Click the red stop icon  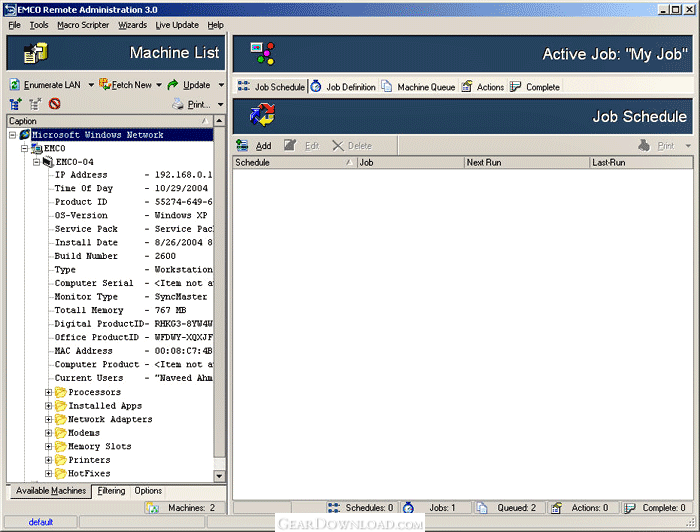click(x=54, y=104)
